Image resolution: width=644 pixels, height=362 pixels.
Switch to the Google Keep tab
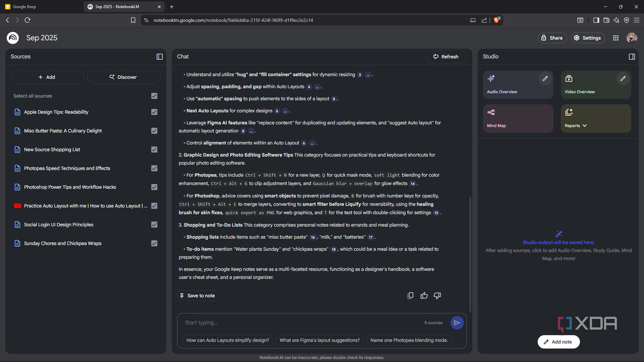(41, 7)
